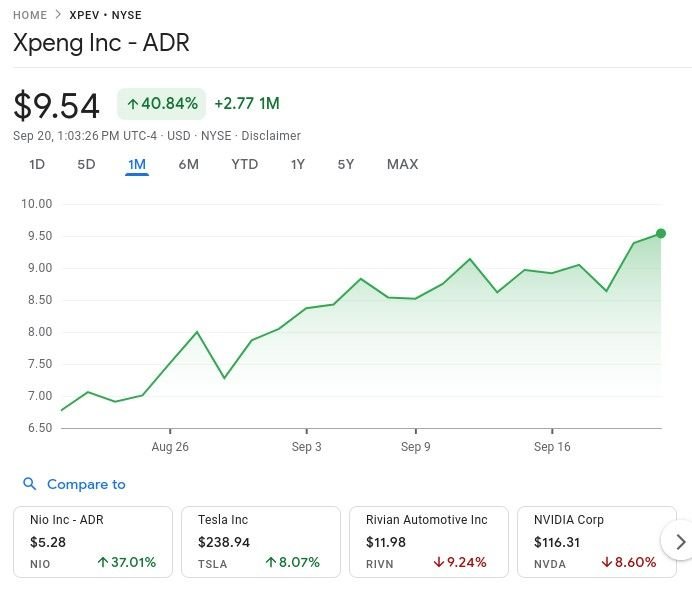
Task: Click the Compare to search icon
Action: pyautogui.click(x=29, y=484)
